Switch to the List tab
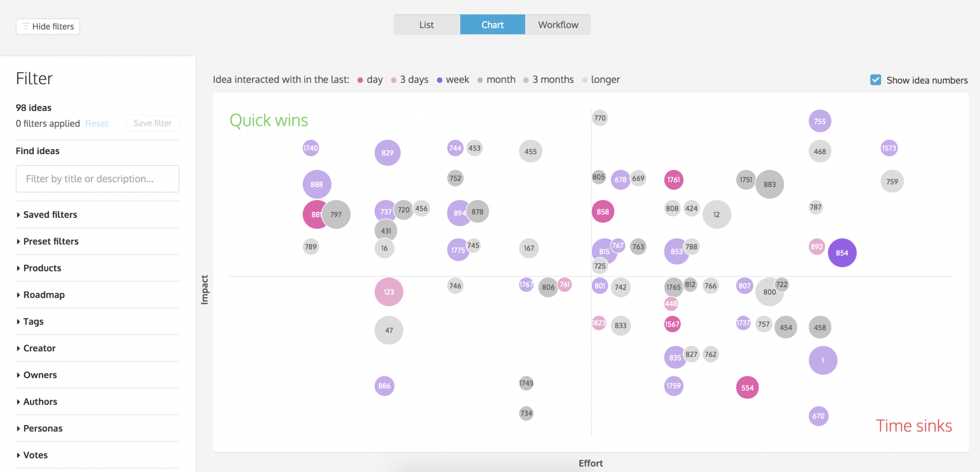Viewport: 980px width, 472px height. pos(426,24)
